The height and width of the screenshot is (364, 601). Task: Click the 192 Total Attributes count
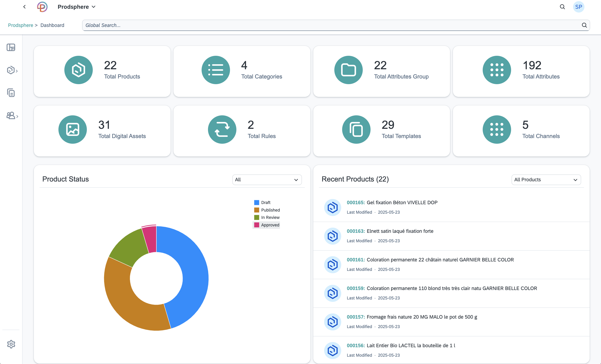pos(532,65)
